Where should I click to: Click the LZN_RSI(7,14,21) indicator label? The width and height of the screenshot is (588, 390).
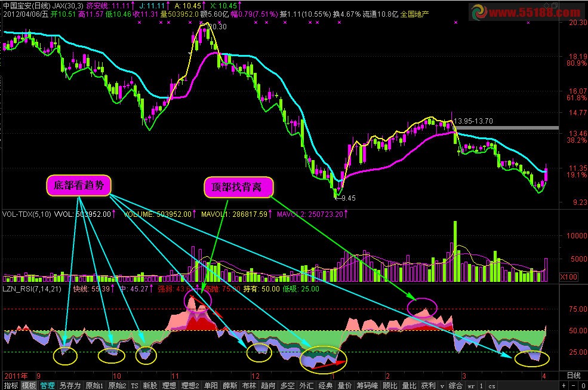coord(32,289)
